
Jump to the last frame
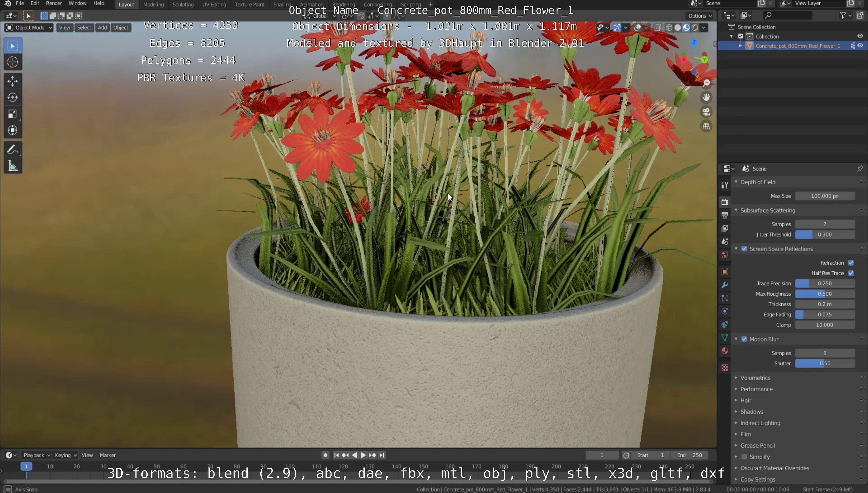tap(382, 456)
